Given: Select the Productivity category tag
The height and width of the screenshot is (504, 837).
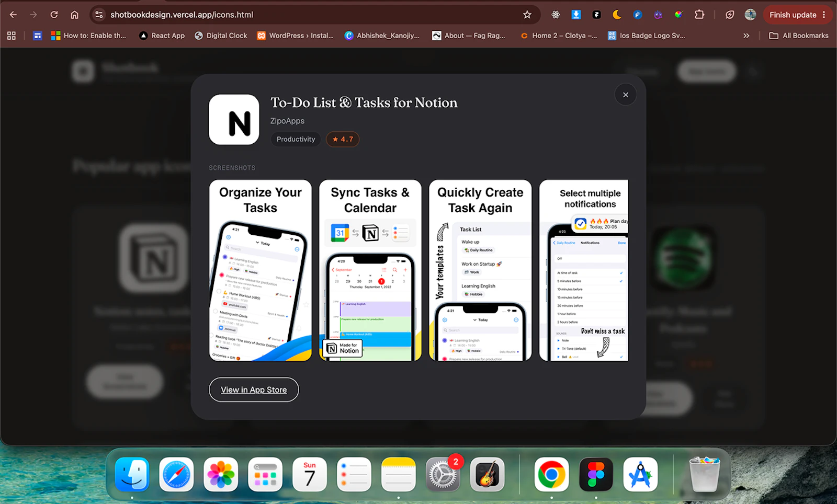Looking at the screenshot, I should pyautogui.click(x=296, y=139).
